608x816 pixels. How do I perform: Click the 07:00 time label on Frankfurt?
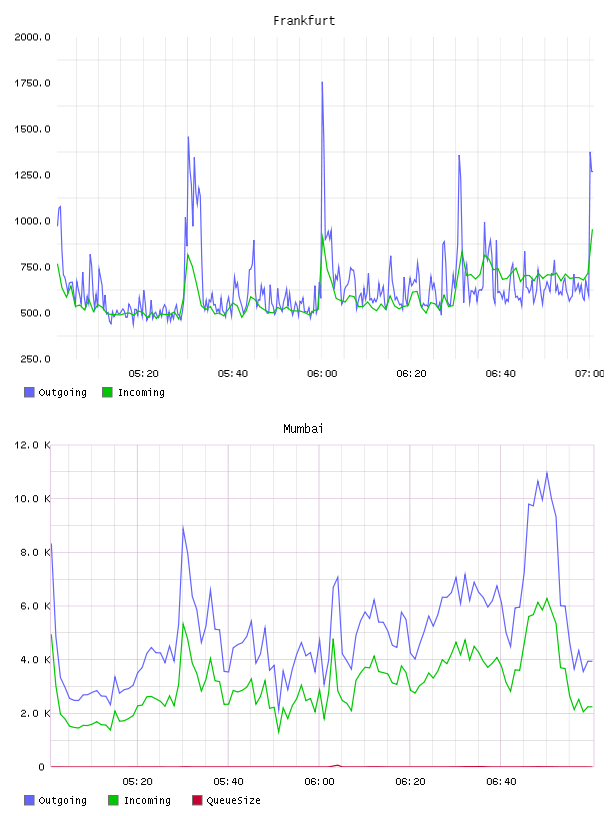point(590,374)
